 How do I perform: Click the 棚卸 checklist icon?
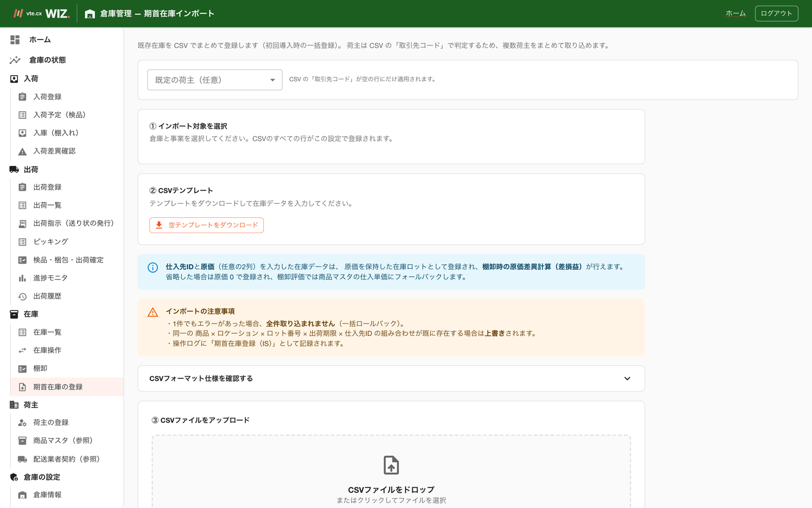tap(23, 369)
